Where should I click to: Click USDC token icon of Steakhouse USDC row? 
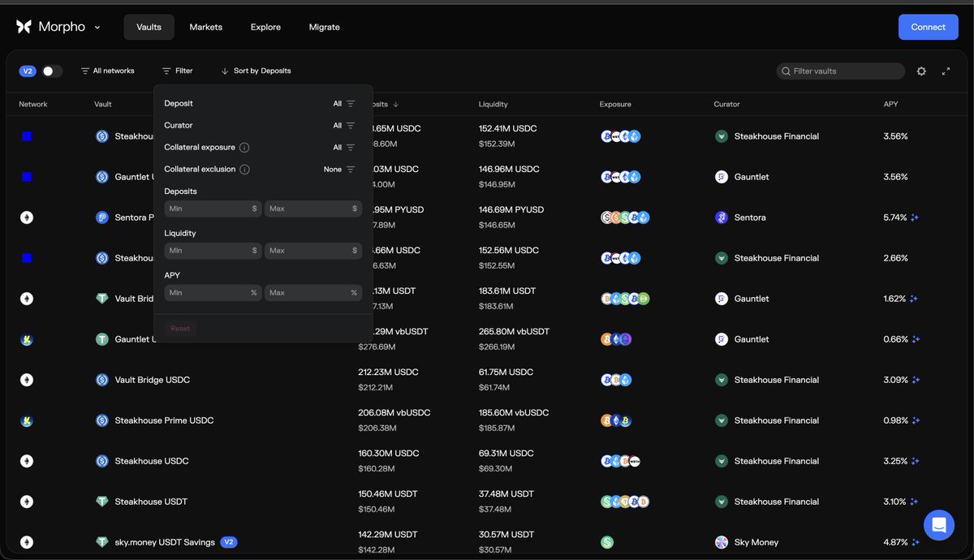[x=102, y=461]
